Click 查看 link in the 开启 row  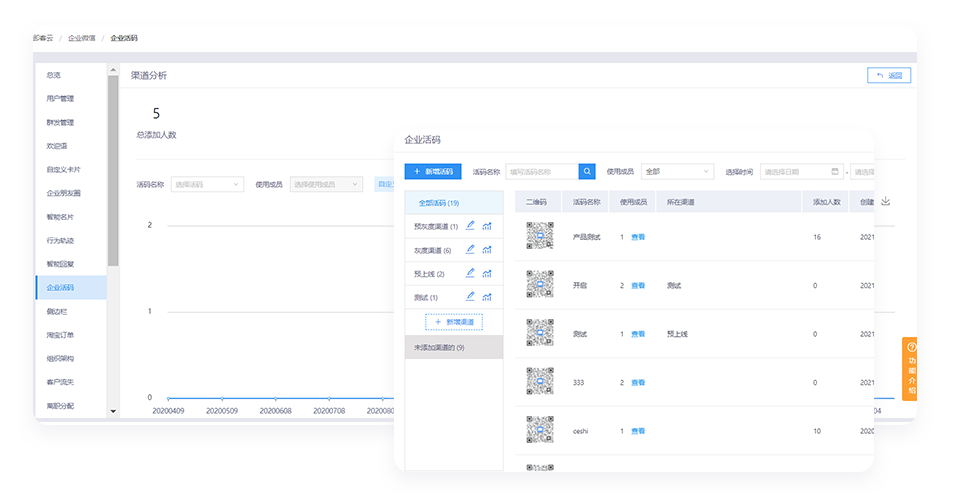pyautogui.click(x=638, y=286)
